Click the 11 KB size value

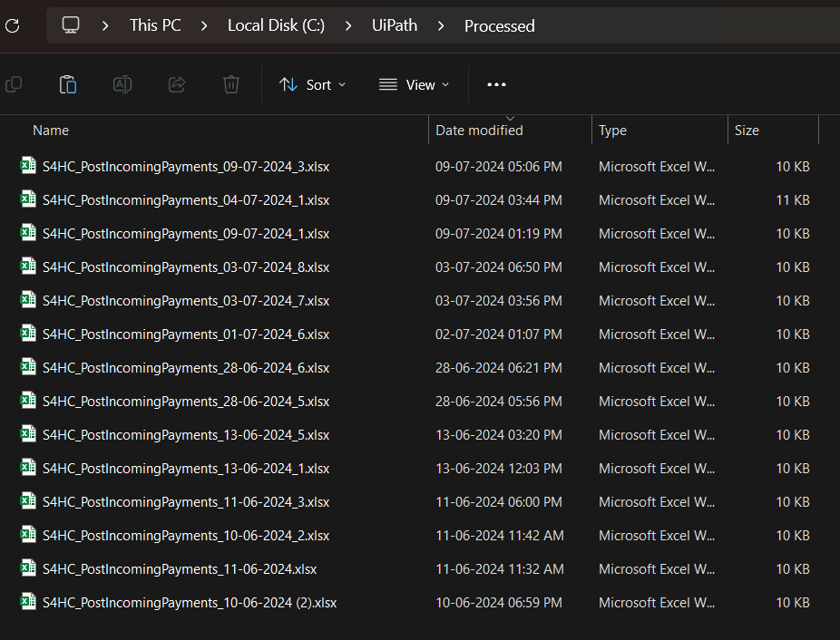[792, 200]
